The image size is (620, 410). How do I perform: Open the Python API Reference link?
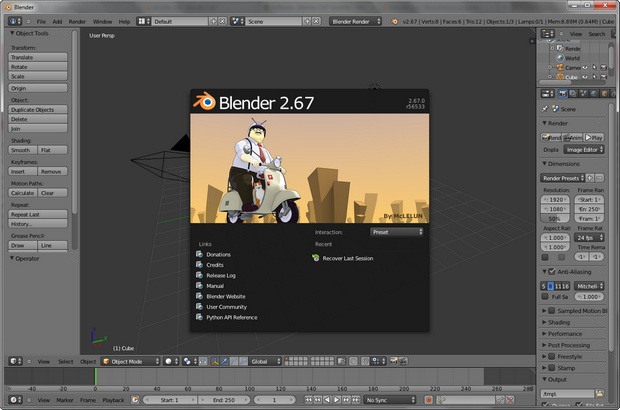pos(227,317)
